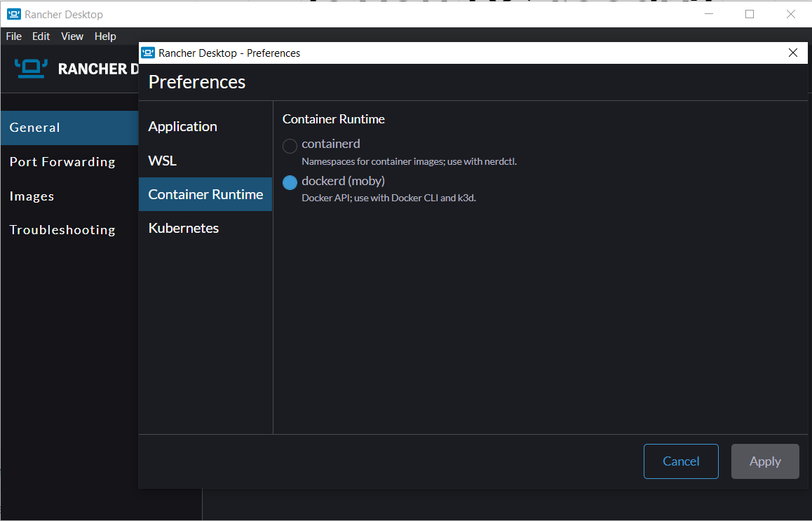
Task: Open the Kubernetes preferences tab
Action: (205, 228)
